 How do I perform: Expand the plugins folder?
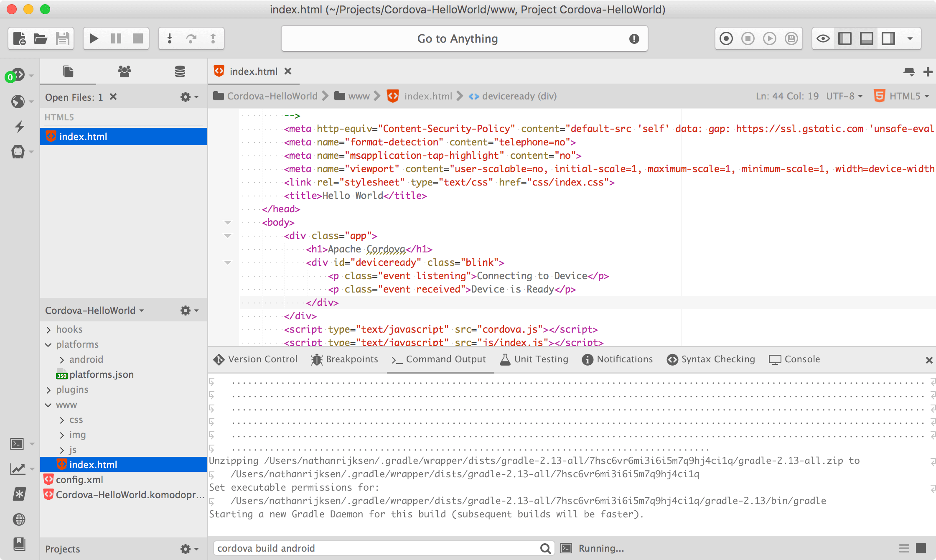(48, 390)
